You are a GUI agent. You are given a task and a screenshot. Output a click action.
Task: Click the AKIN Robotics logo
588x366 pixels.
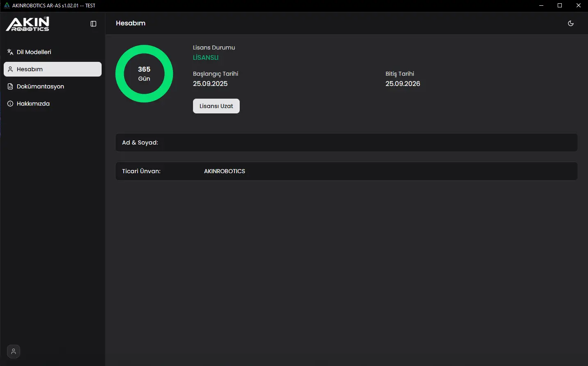[27, 24]
